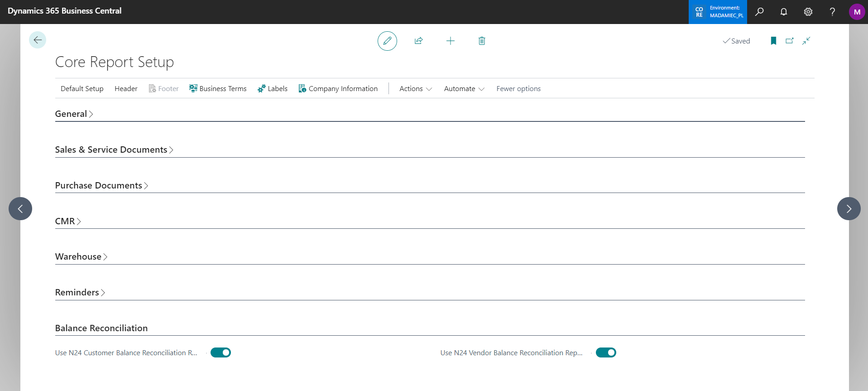This screenshot has height=391, width=868.
Task: Expand the Actions dropdown menu
Action: 415,89
